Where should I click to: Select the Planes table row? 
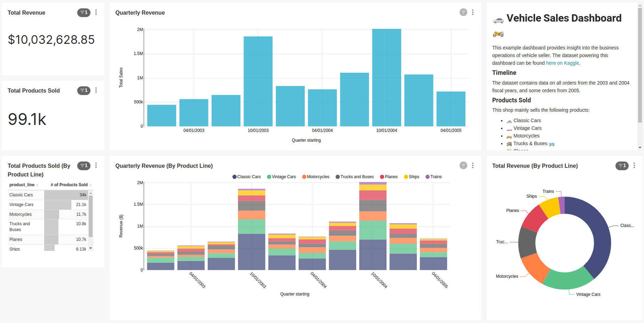(x=48, y=239)
